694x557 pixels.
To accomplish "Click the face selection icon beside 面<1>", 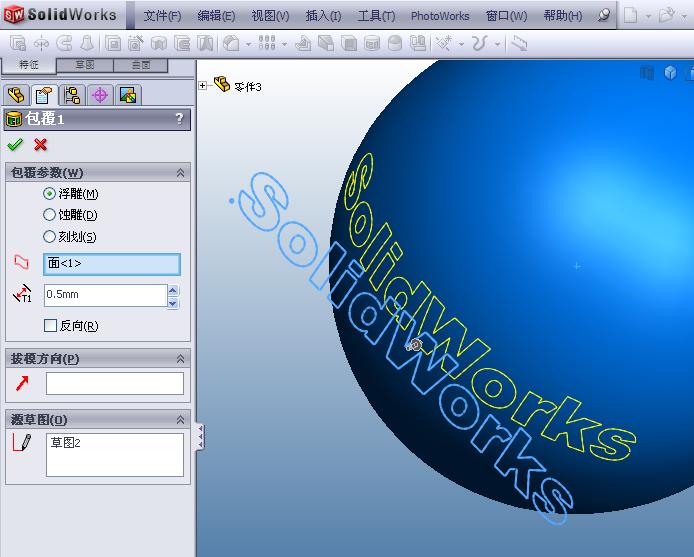I will coord(21,262).
